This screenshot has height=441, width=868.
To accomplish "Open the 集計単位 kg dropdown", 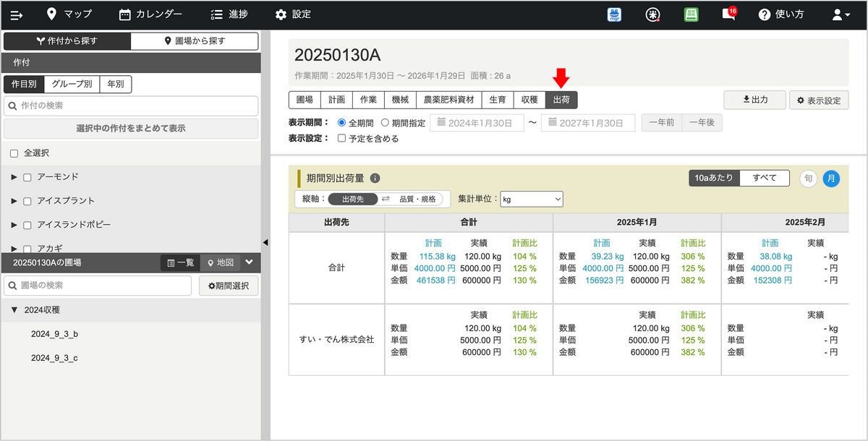I will 532,199.
